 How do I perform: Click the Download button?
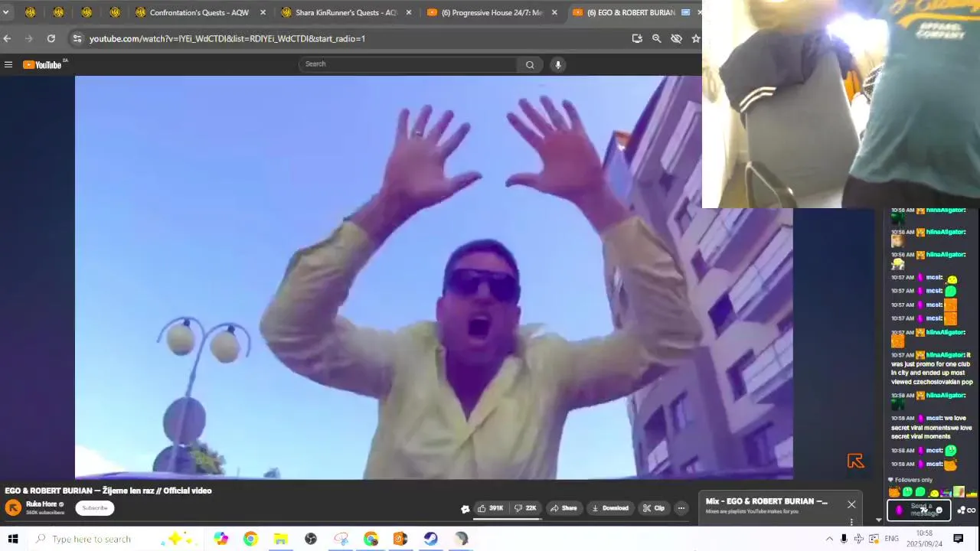tap(610, 508)
